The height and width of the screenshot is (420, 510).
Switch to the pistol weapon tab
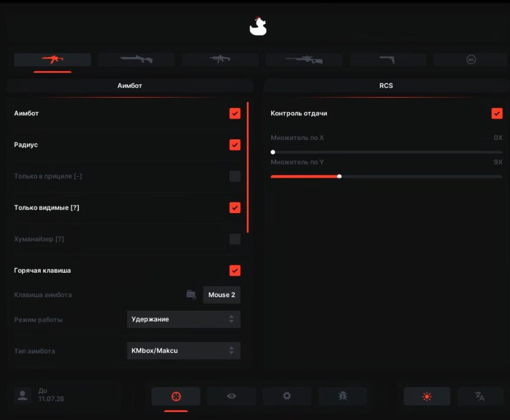tap(388, 60)
